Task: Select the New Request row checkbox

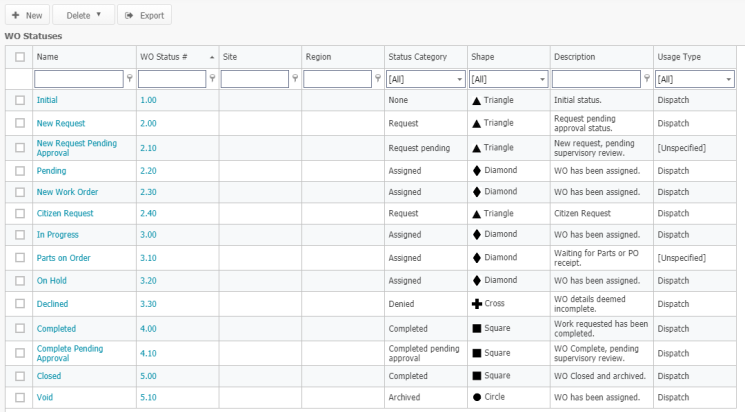Action: point(20,123)
